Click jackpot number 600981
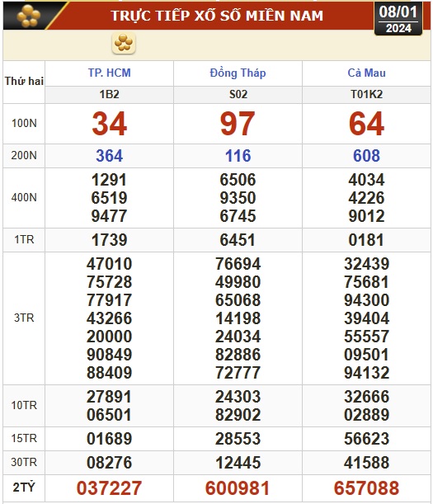Viewport: 433px width, 504px height. point(238,488)
